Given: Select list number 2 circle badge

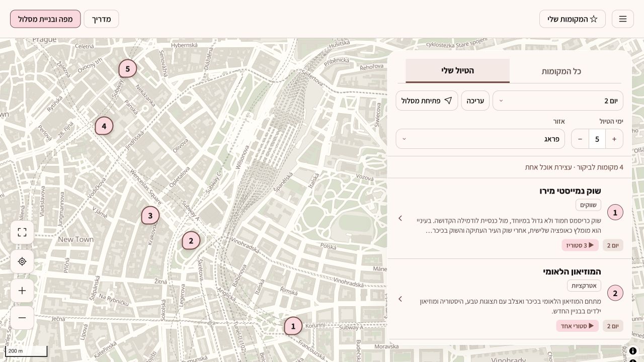Looking at the screenshot, I should click(615, 293).
